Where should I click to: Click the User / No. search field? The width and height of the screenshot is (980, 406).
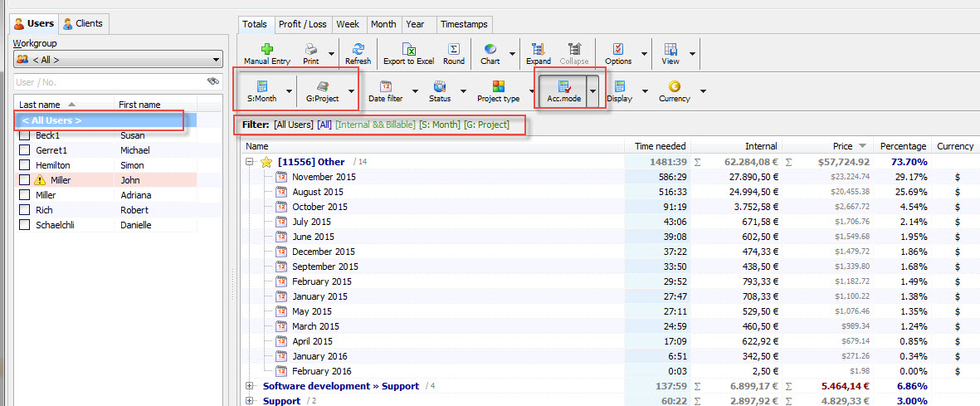[108, 82]
